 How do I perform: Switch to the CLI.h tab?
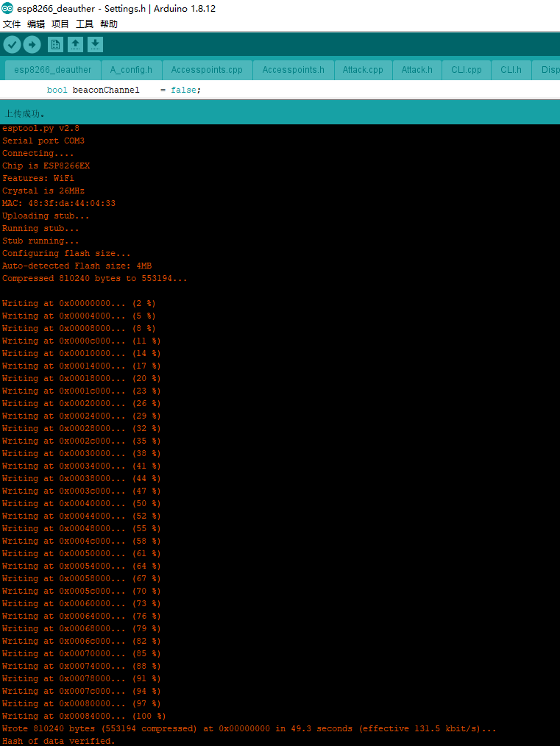pos(511,70)
